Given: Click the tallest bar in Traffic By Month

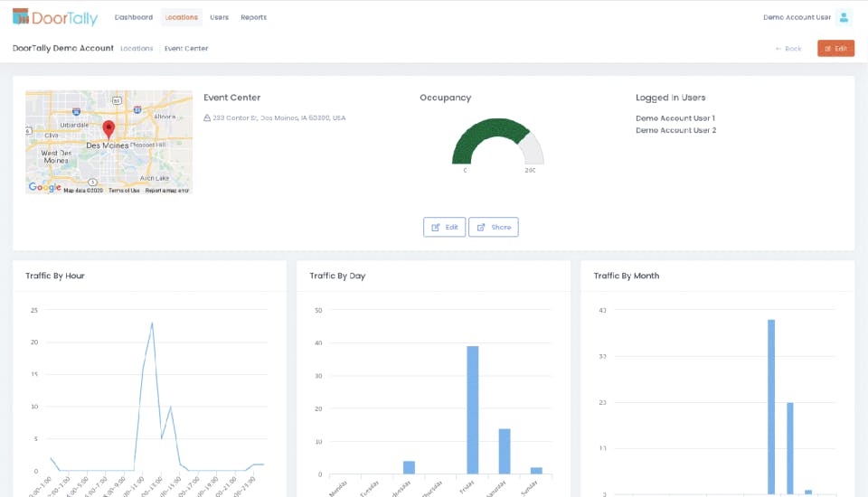Looking at the screenshot, I should click(771, 407).
